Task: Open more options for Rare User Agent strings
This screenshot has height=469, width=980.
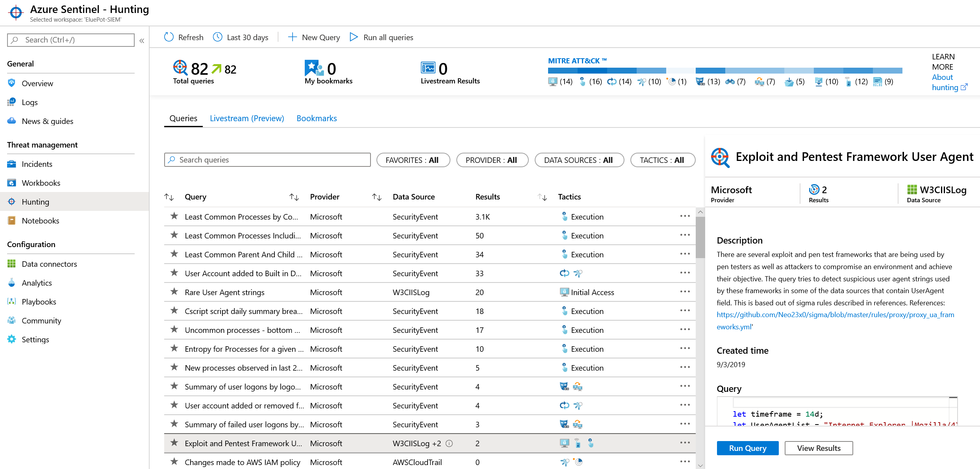Action: tap(685, 292)
